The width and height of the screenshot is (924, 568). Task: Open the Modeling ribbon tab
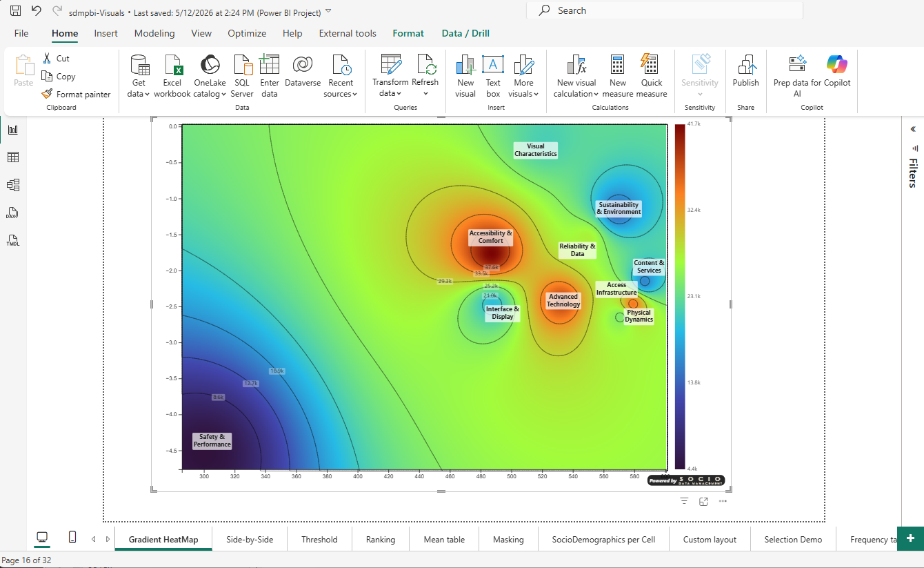pyautogui.click(x=154, y=33)
